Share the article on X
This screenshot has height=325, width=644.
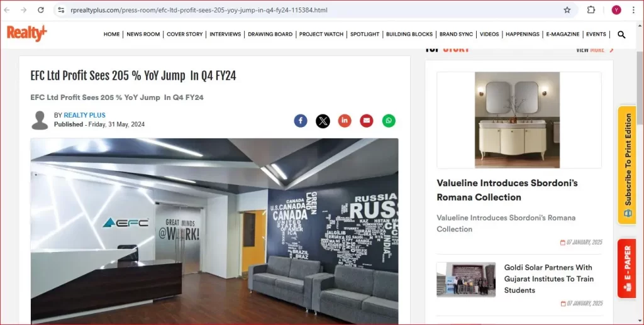(323, 121)
